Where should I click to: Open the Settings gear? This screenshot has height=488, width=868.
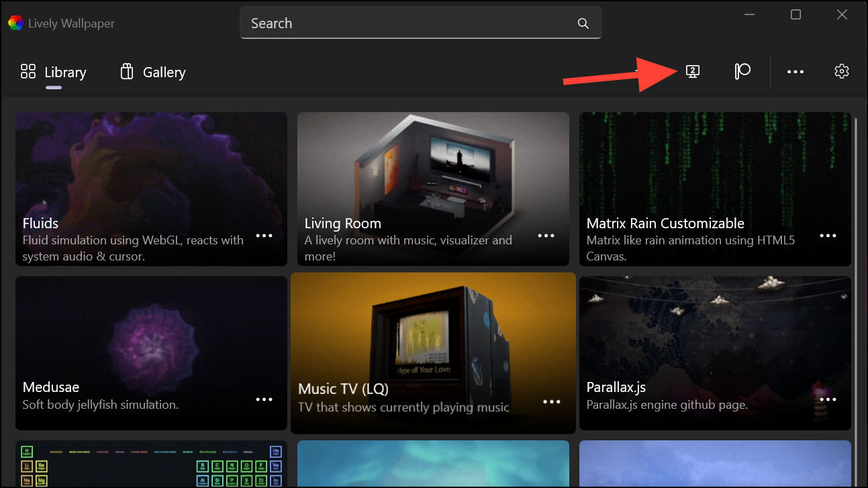pos(842,71)
